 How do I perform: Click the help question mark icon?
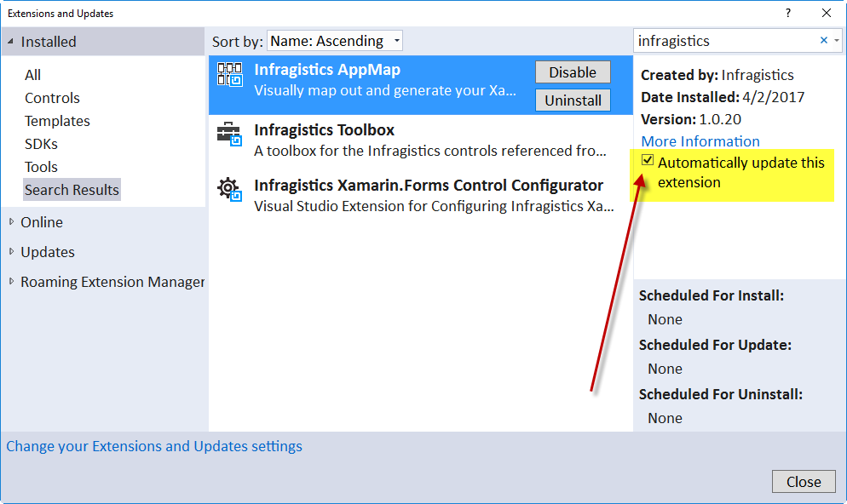tap(786, 13)
